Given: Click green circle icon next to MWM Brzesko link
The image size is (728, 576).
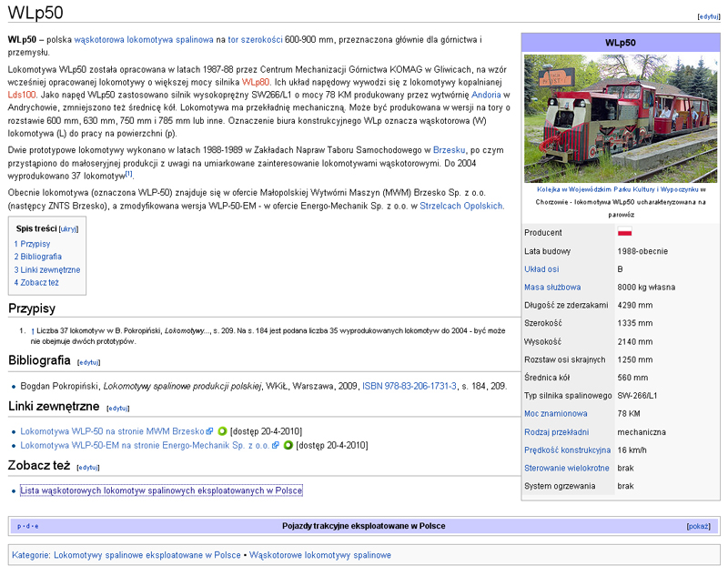Looking at the screenshot, I should (222, 431).
